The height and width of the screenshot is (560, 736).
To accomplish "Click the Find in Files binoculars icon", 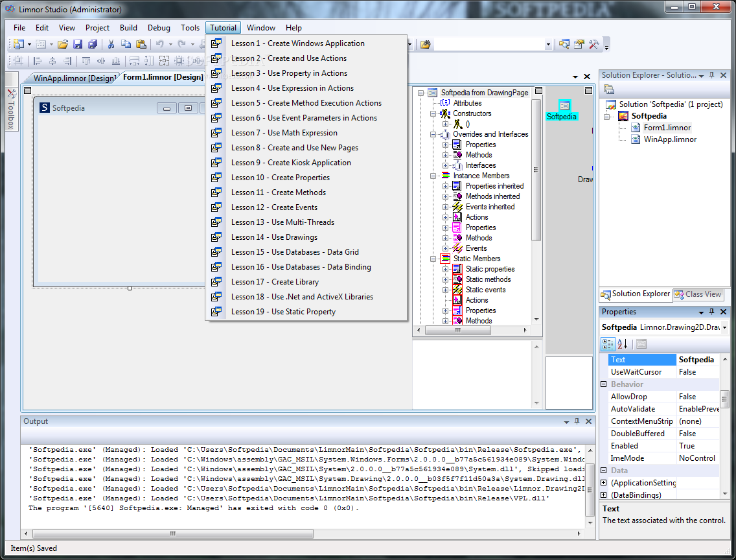I will (x=425, y=44).
